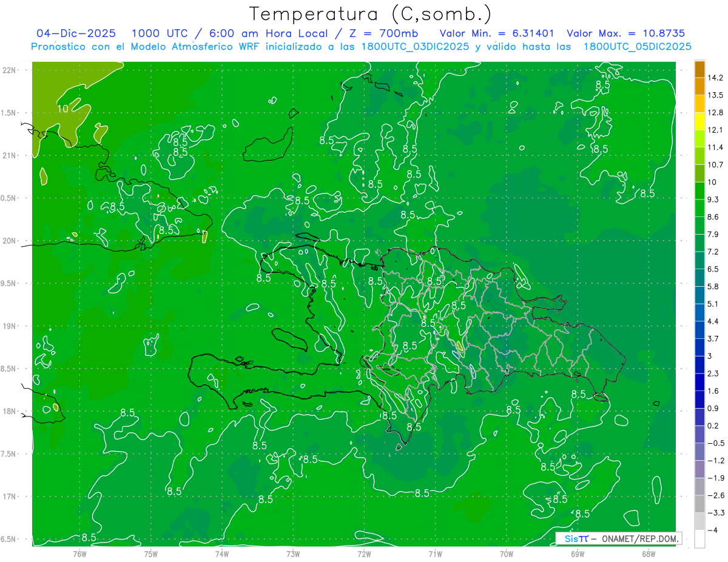728x562 pixels.
Task: Click the '10' contour label near Cuba
Action: coord(62,109)
